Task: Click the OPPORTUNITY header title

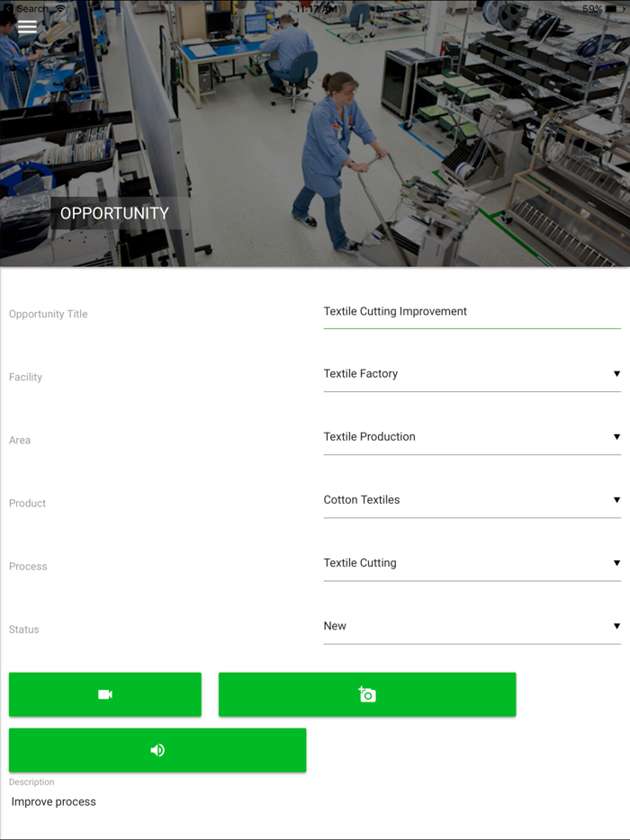Action: click(114, 213)
